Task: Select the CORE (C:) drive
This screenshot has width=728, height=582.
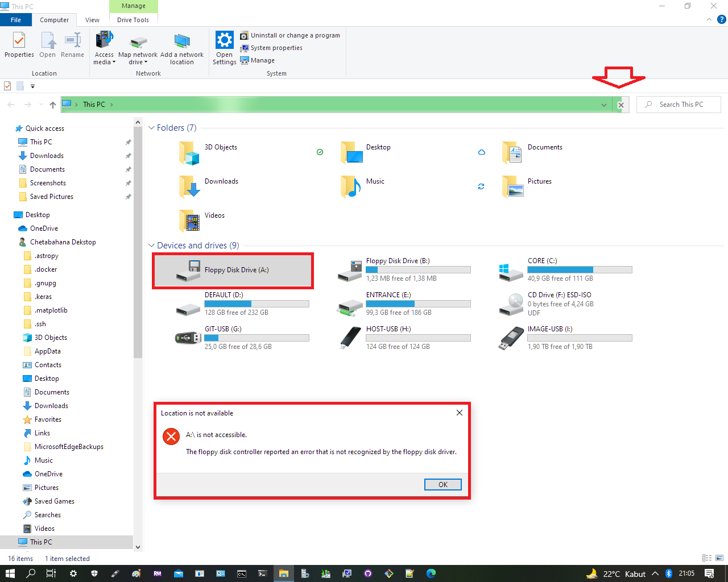Action: pyautogui.click(x=566, y=270)
